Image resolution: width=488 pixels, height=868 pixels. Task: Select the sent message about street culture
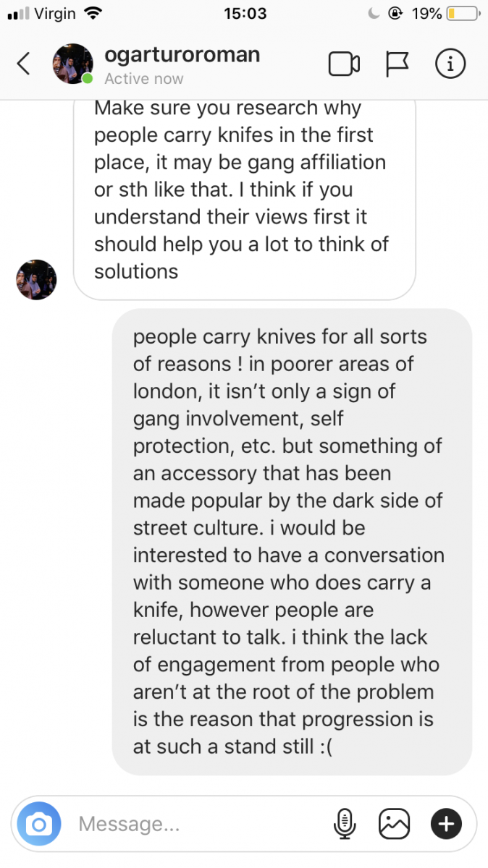tap(293, 541)
